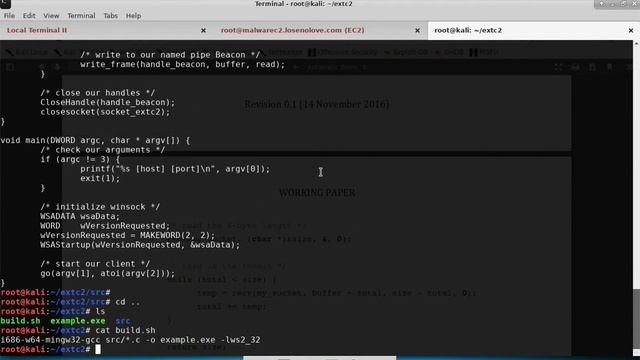
Task: Click the terminal vertical scrollbar thumb
Action: (636, 319)
